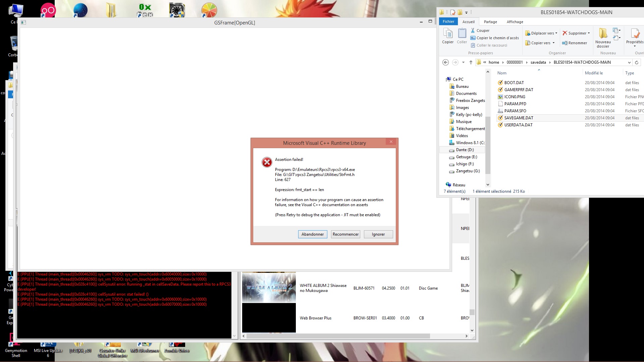The height and width of the screenshot is (362, 644).
Task: Sort files by Modifié le column
Action: coord(594,73)
